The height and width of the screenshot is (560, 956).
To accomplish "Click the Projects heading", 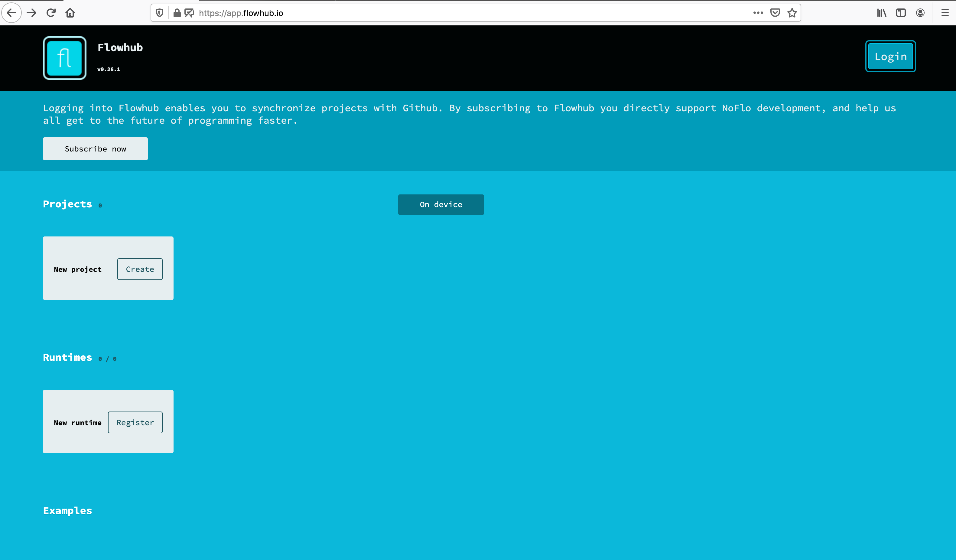I will (67, 204).
